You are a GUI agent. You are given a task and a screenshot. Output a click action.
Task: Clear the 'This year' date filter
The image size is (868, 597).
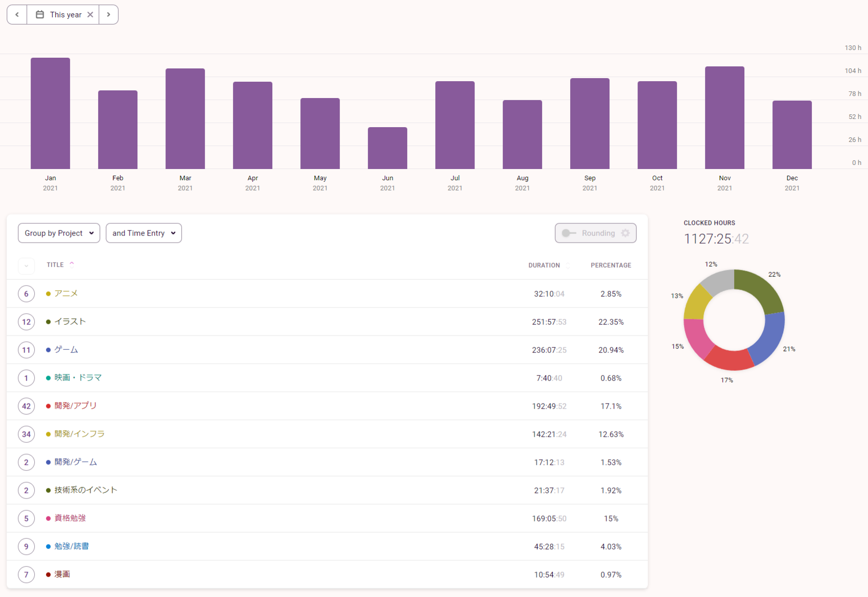[x=90, y=15]
